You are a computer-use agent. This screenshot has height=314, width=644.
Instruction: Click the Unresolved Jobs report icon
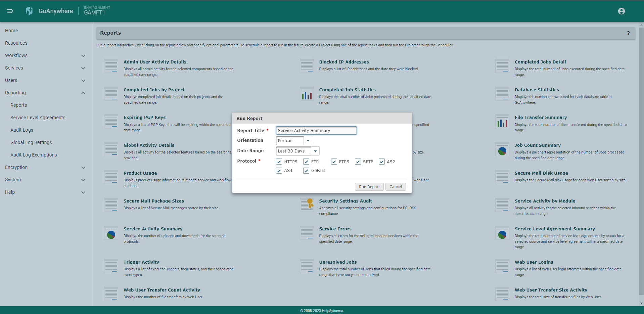[307, 266]
